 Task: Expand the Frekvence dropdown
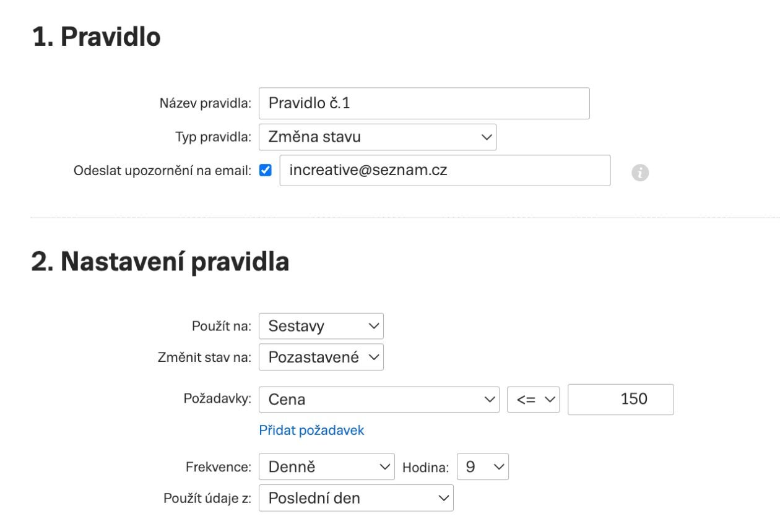point(326,467)
